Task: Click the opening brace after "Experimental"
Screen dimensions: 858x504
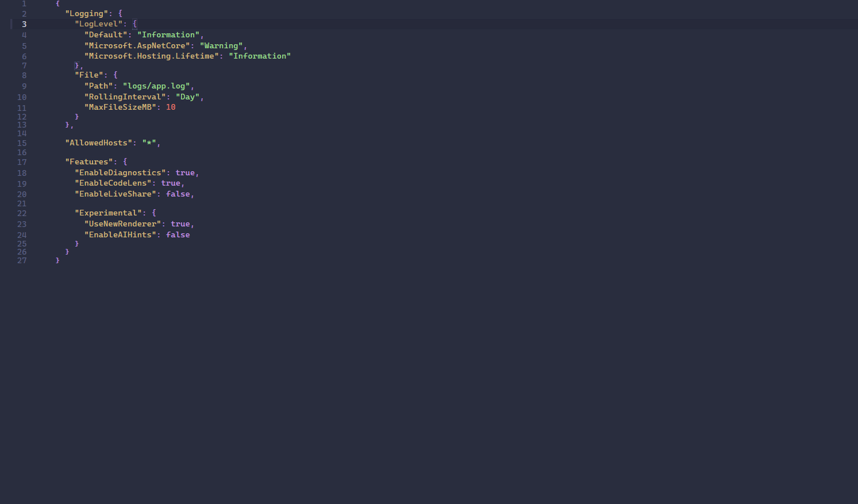Action: (154, 213)
